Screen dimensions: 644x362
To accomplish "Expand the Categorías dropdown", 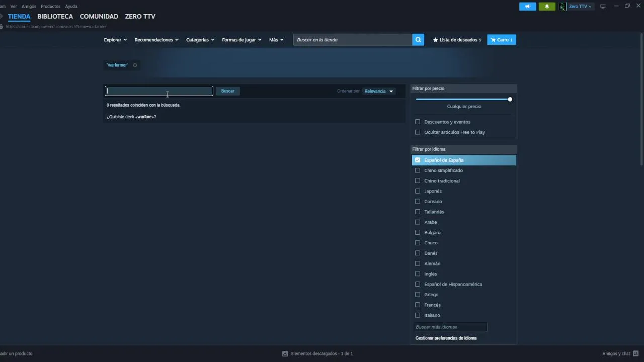I will tap(200, 40).
